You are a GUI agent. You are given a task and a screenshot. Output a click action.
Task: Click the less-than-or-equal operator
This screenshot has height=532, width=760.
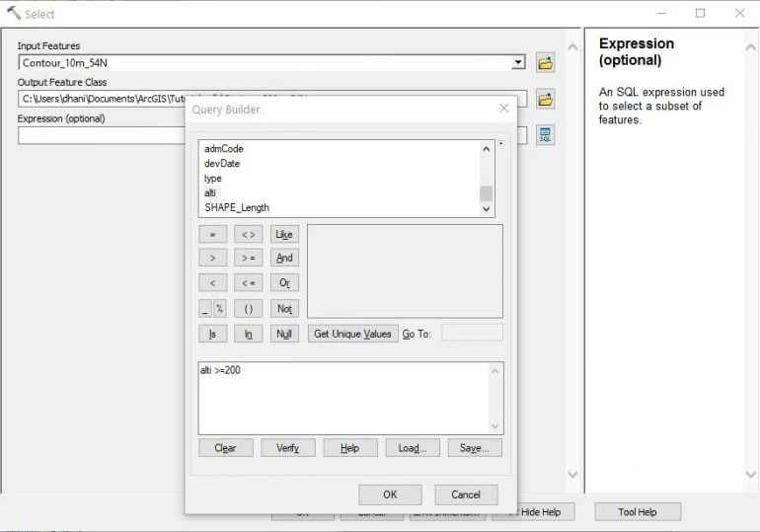coord(248,282)
